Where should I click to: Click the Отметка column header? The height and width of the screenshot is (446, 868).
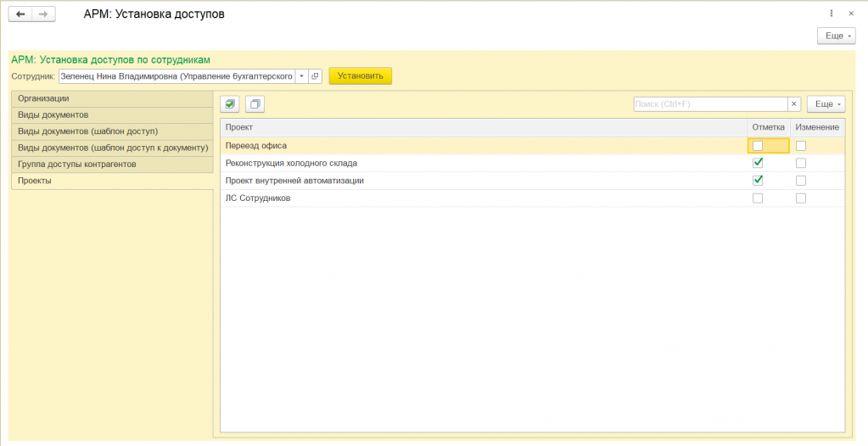[769, 127]
